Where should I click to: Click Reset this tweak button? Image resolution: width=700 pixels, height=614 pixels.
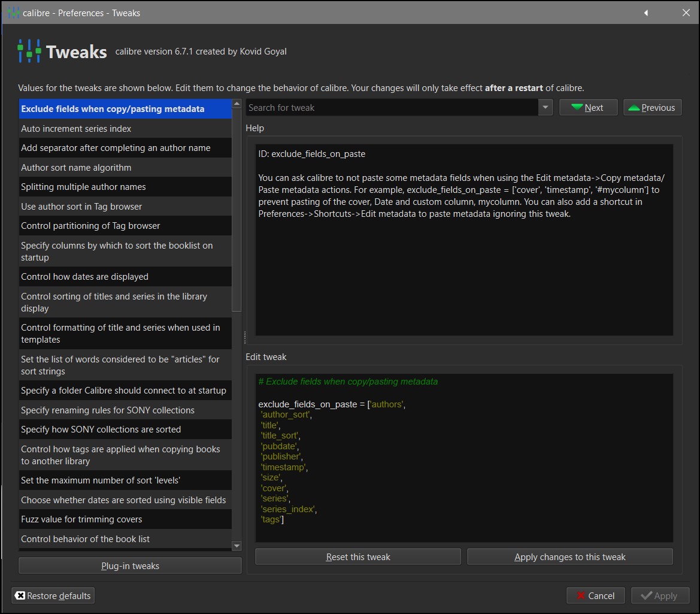(x=357, y=556)
